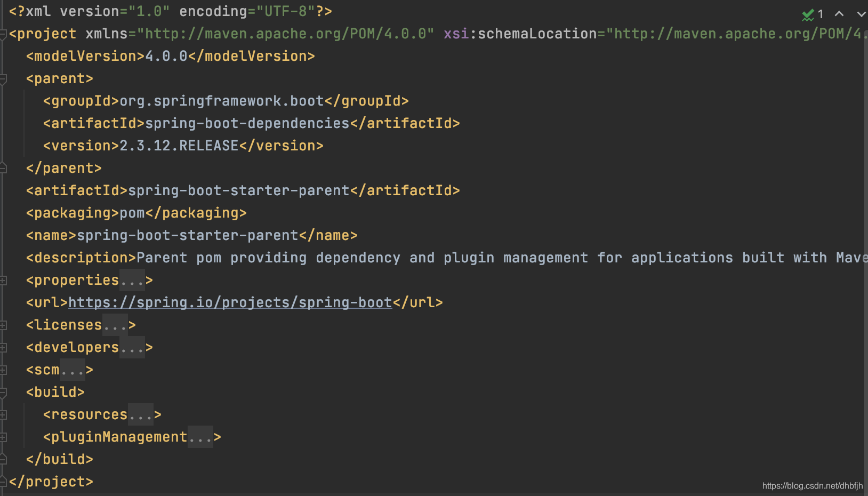Expand the folded pluginManagement block
This screenshot has width=868, height=496.
tap(3, 437)
